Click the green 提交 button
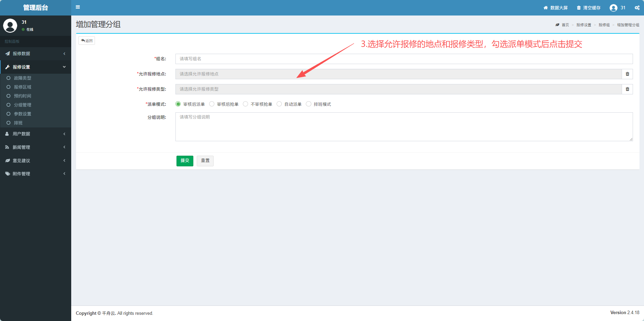Image resolution: width=644 pixels, height=321 pixels. point(185,161)
